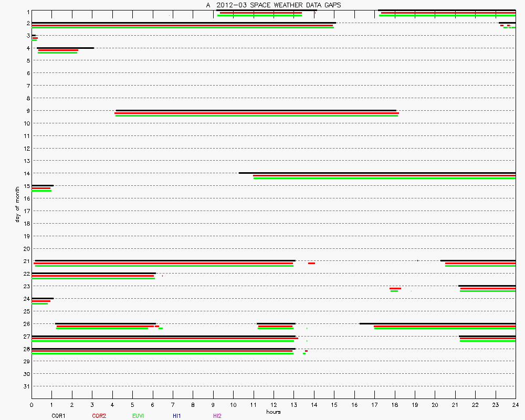Click the hour 12 tick label on the x-axis

point(274,405)
